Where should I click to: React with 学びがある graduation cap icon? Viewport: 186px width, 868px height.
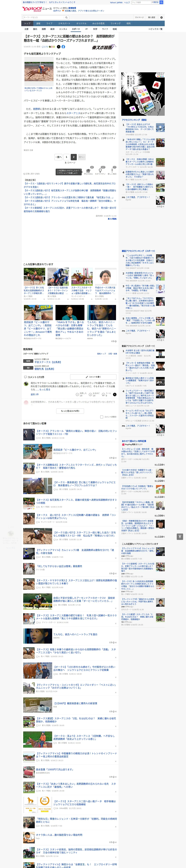88,171
